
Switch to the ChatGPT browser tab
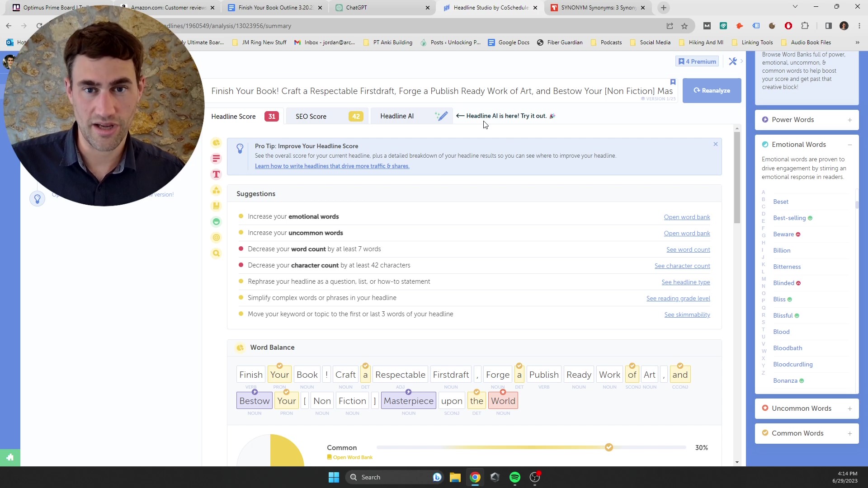tap(383, 8)
